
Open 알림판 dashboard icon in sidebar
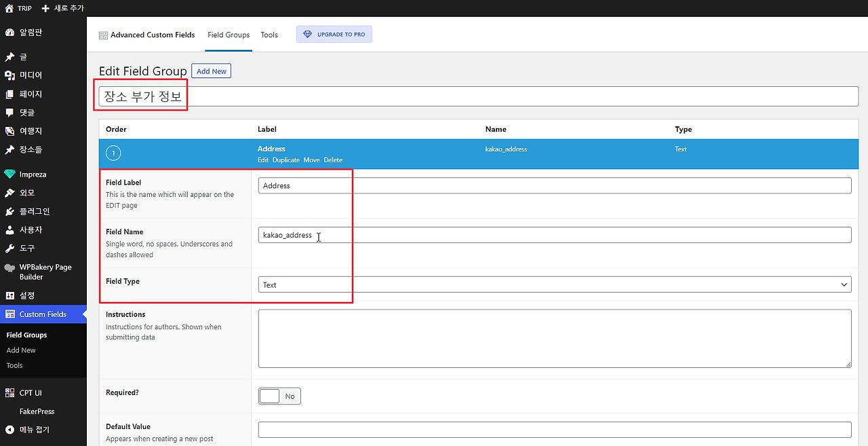9,33
